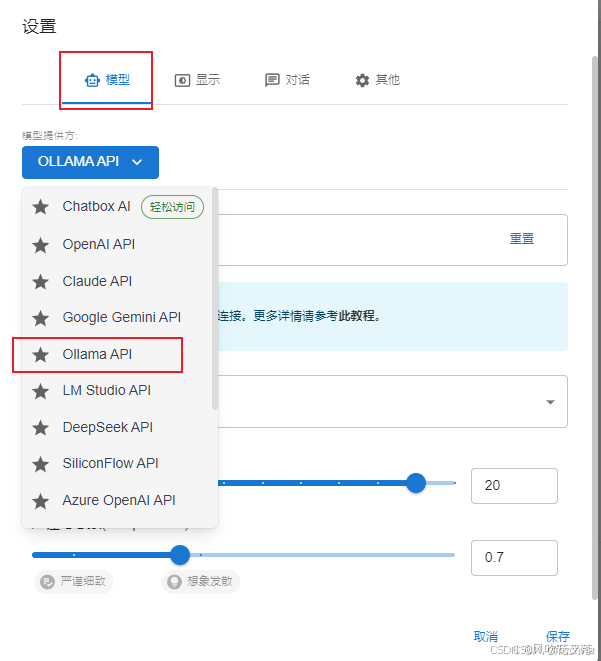The width and height of the screenshot is (601, 661).
Task: Click the star icon beside Claude API
Action: (x=40, y=282)
